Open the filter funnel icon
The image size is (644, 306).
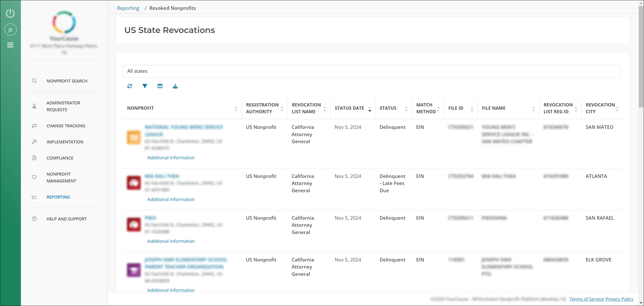145,86
